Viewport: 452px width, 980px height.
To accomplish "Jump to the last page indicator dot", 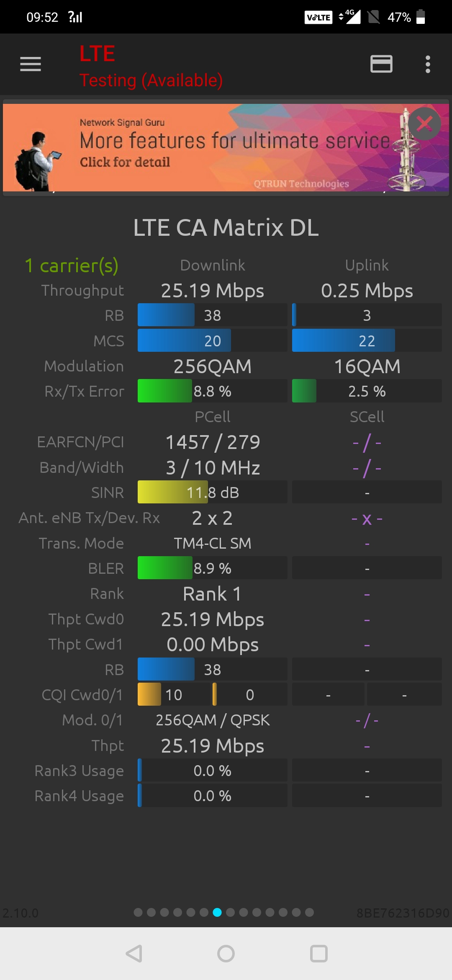I will (309, 913).
